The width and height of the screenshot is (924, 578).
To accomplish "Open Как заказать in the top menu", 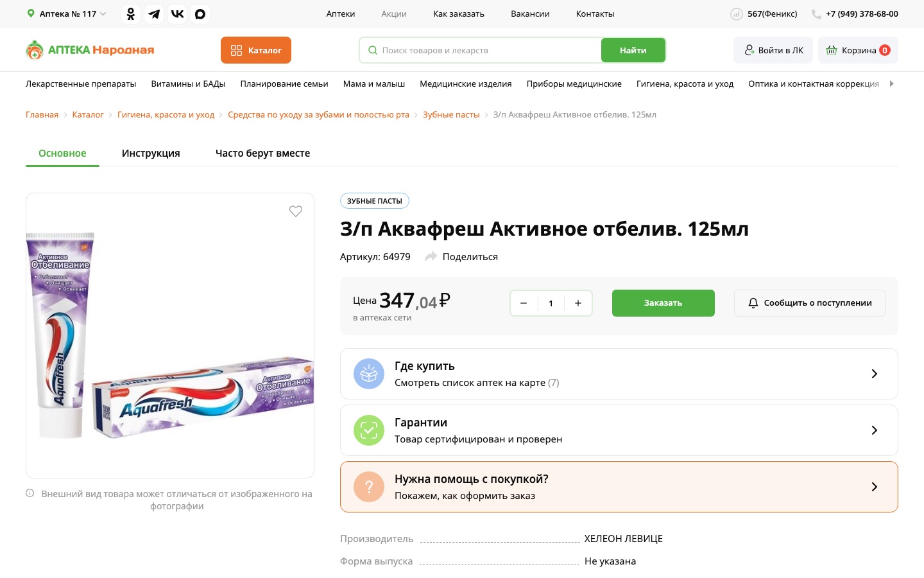I will 459,13.
